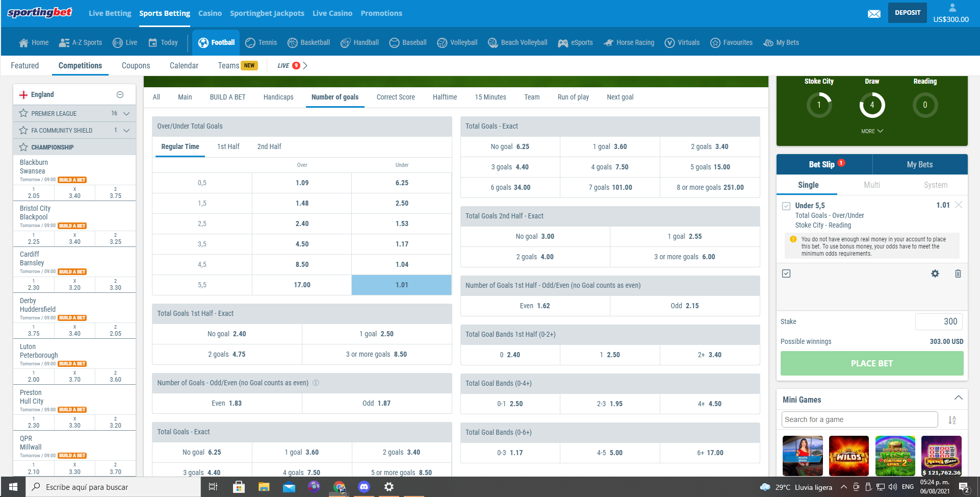Show hidden system tray icons
Viewport: 980px width, 497px height.
[844, 487]
